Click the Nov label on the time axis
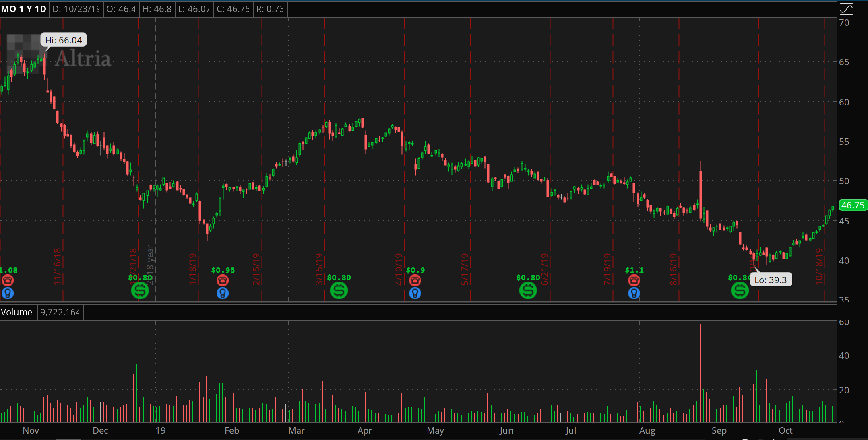This screenshot has width=868, height=440. coord(31,430)
